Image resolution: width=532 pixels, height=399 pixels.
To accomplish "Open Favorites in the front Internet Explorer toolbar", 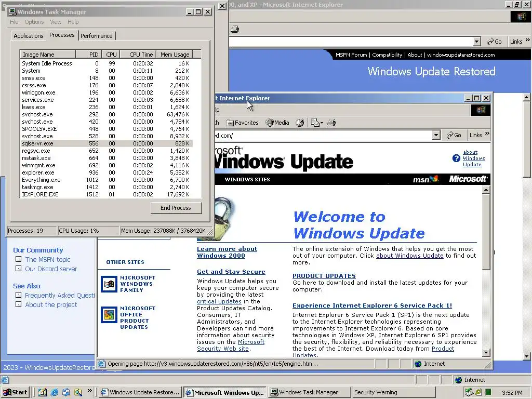I will point(242,123).
